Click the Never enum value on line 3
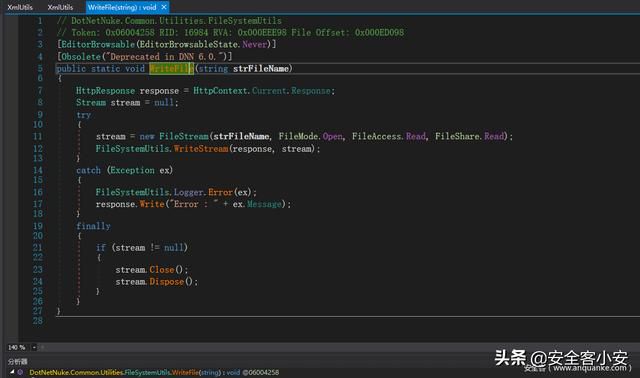The image size is (640, 378). coord(255,44)
